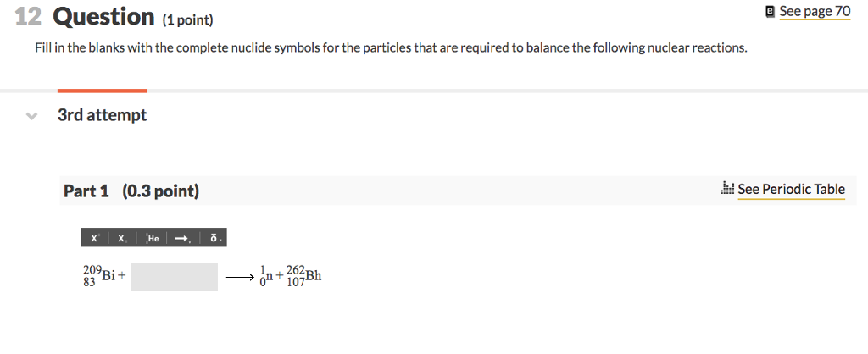The height and width of the screenshot is (354, 868).
Task: Open the See page 70 link
Action: pos(815,11)
